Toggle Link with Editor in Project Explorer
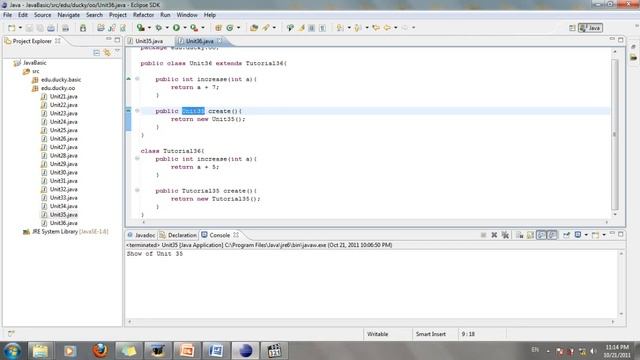This screenshot has width=640, height=360. pyautogui.click(x=107, y=53)
